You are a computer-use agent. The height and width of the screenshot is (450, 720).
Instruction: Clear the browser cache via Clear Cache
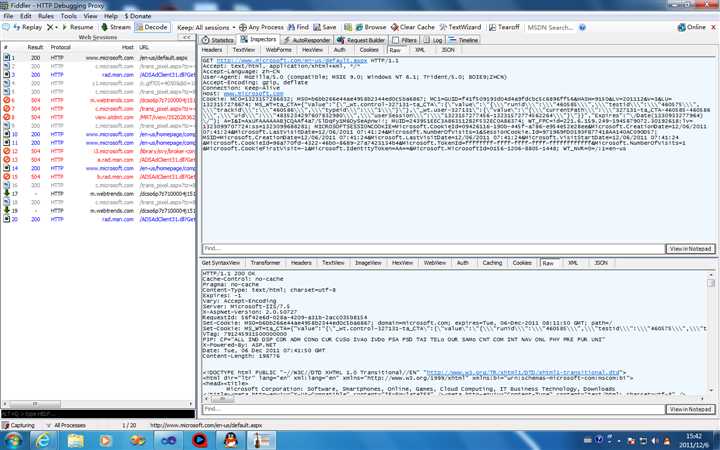(413, 28)
